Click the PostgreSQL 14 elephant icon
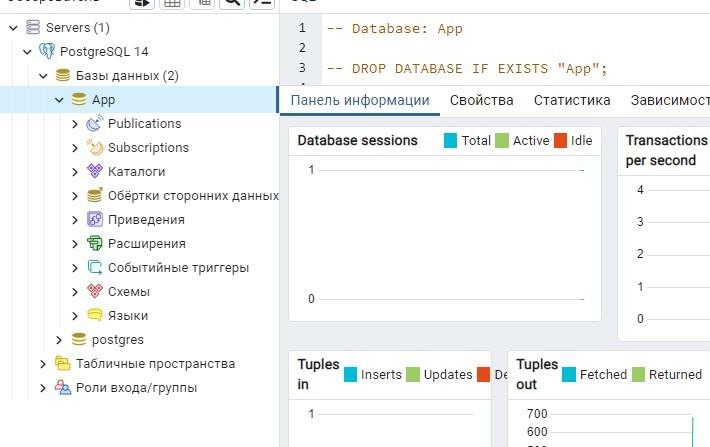Image resolution: width=710 pixels, height=447 pixels. point(47,51)
